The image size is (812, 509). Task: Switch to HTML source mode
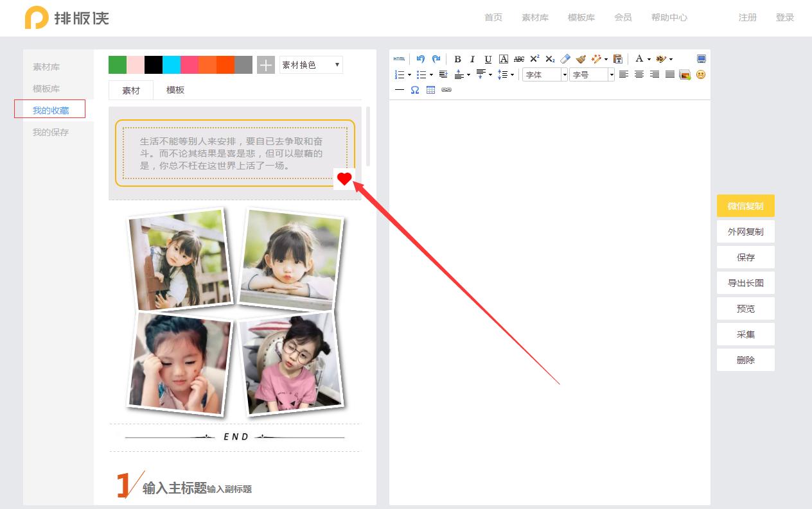click(x=400, y=59)
